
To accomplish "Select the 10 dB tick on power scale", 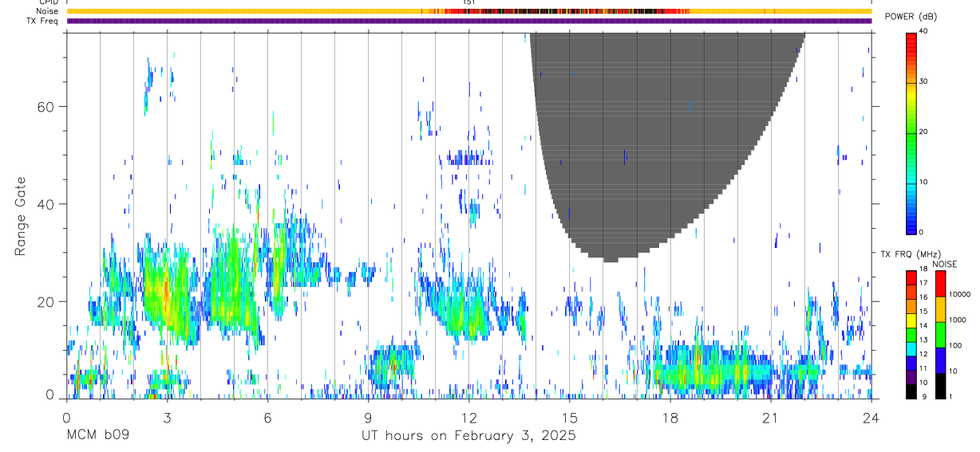I will [x=923, y=183].
